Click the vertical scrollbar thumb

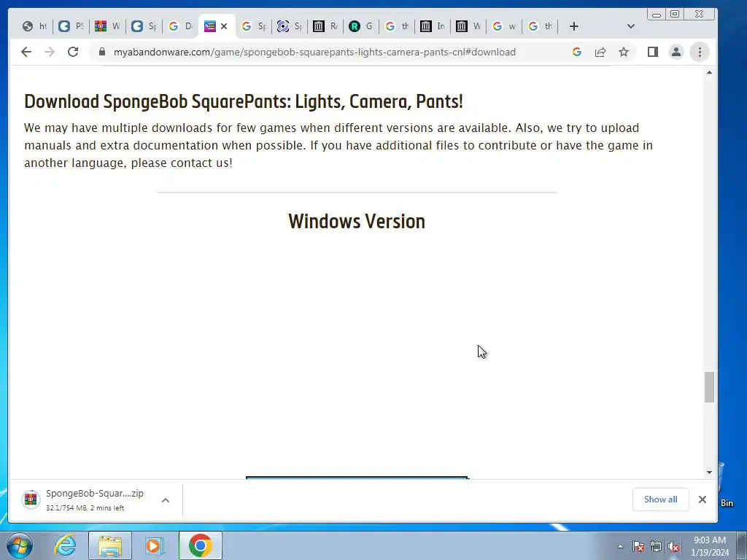pos(709,387)
